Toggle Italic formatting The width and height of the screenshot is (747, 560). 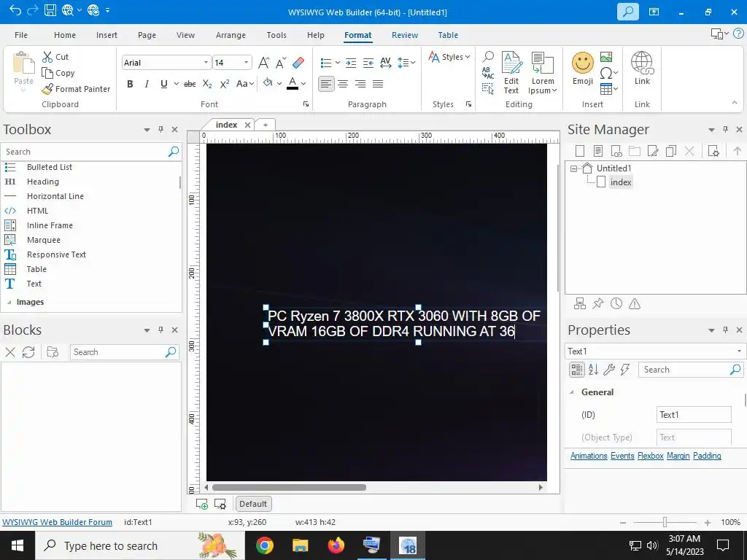point(147,84)
